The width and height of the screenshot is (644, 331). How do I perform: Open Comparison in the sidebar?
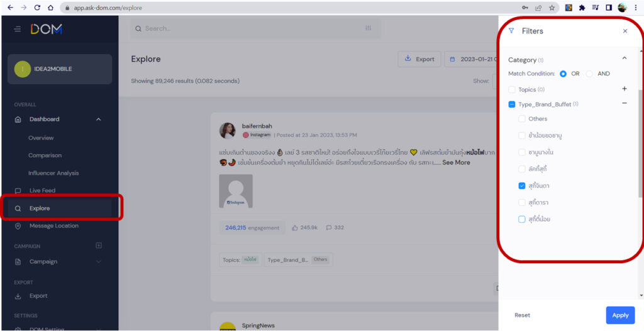[45, 156]
